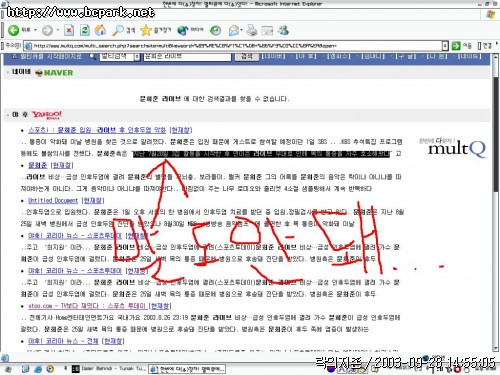Open [현재창] next to the stoo.com result
The image size is (500, 375).
[x=160, y=306]
